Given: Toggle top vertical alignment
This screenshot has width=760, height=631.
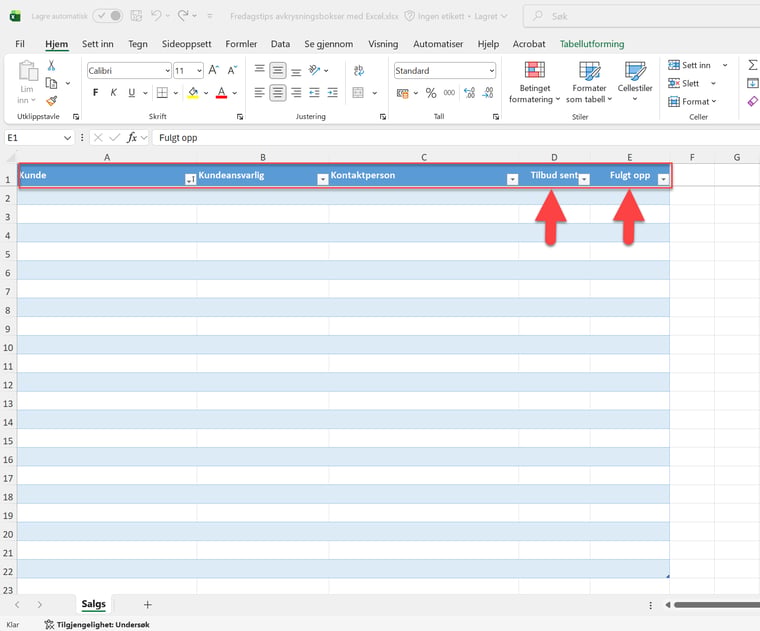Looking at the screenshot, I should 260,70.
